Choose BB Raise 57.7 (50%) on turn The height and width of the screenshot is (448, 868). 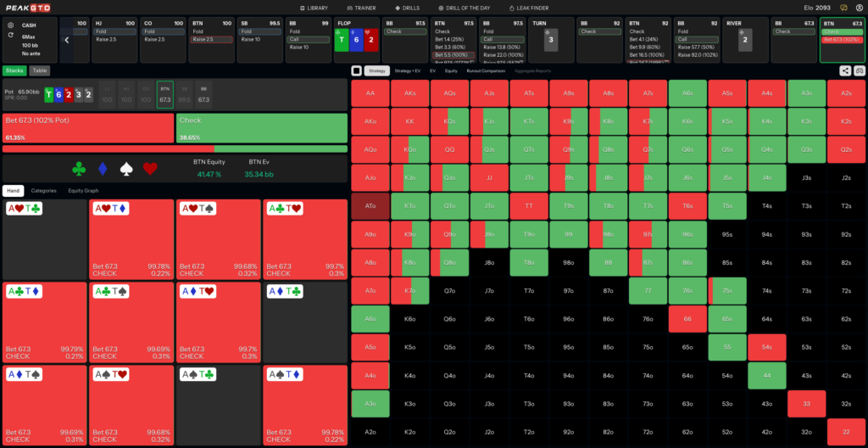click(697, 48)
